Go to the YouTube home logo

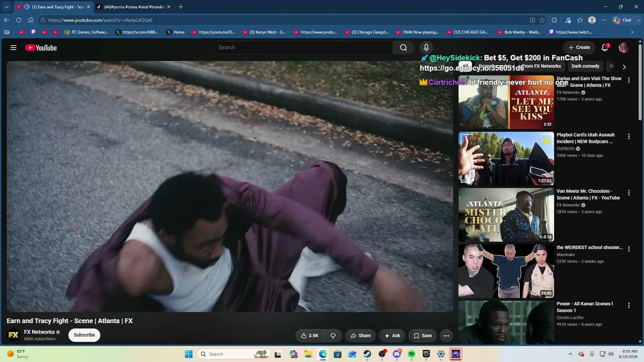click(41, 48)
